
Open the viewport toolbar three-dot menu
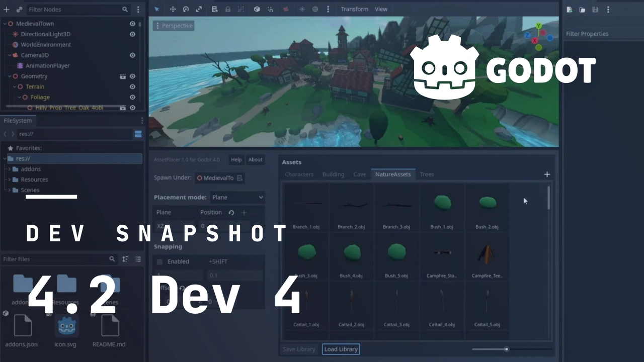tap(328, 9)
